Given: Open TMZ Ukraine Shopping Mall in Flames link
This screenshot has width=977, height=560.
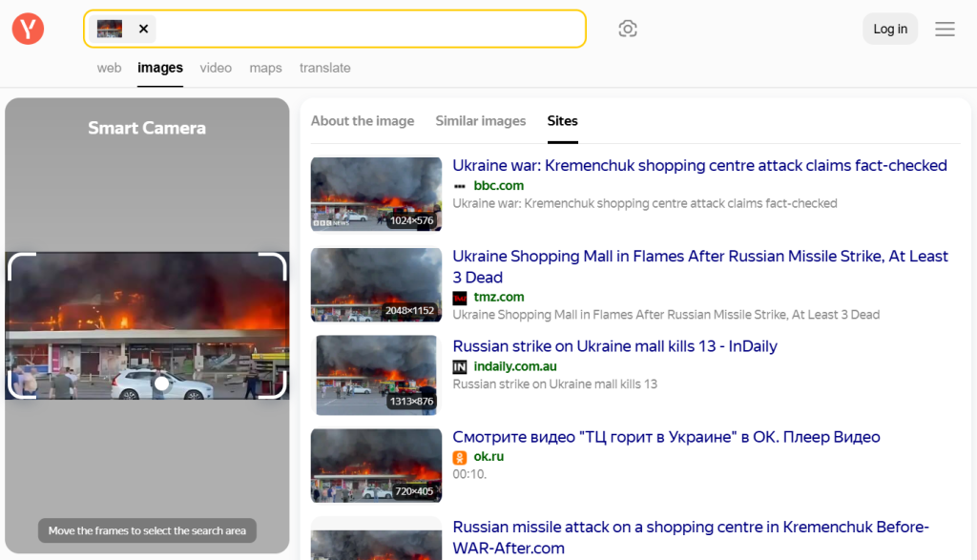Looking at the screenshot, I should (700, 266).
